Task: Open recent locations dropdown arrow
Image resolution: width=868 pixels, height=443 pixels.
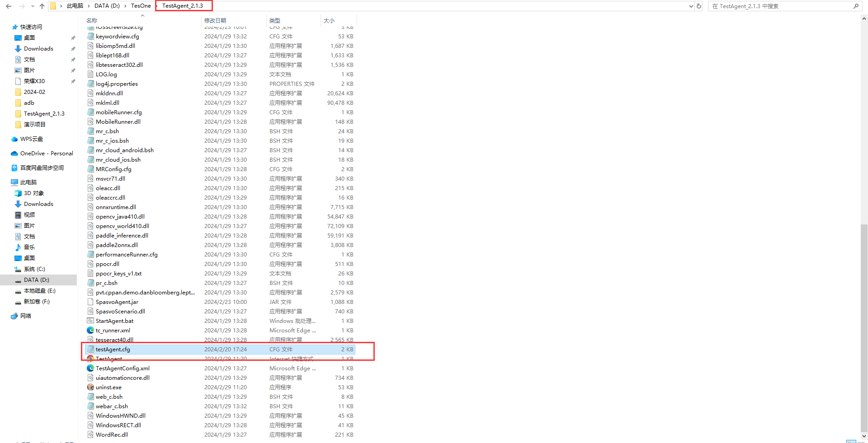Action: pyautogui.click(x=33, y=6)
